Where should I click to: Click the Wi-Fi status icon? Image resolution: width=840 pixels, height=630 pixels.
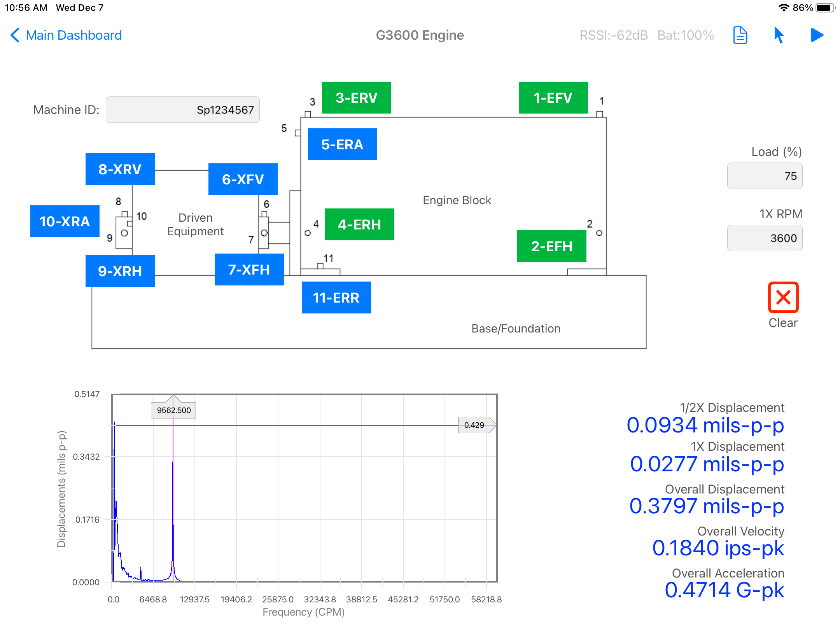coord(784,8)
